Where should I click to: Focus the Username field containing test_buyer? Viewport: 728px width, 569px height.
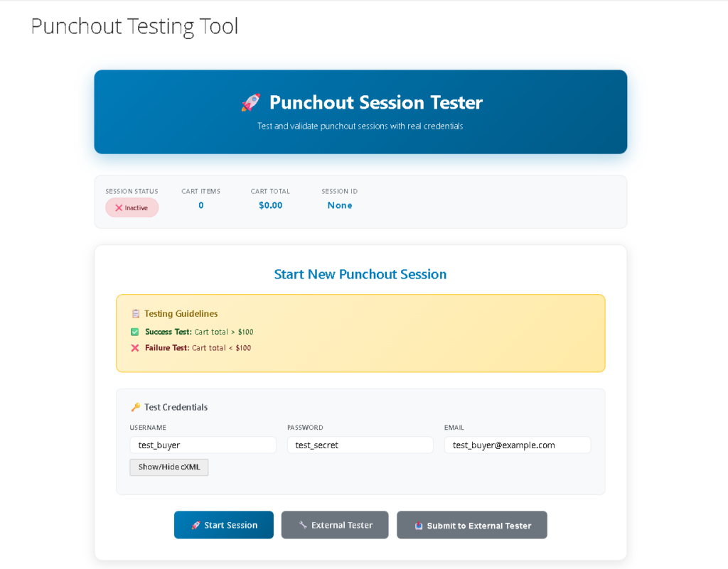[x=203, y=445]
